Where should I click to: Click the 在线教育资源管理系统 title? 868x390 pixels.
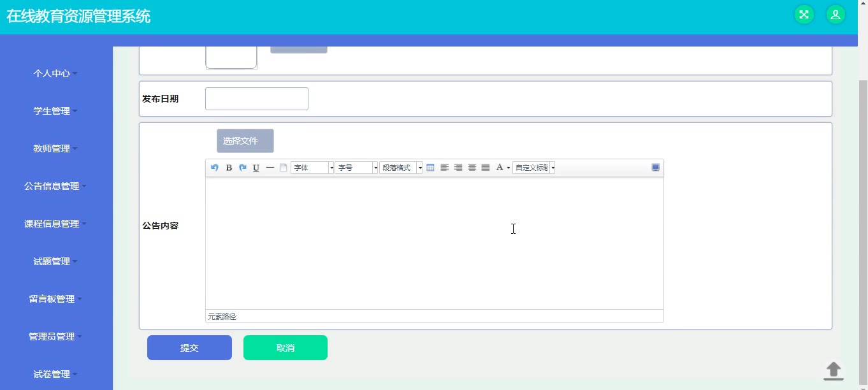click(78, 17)
